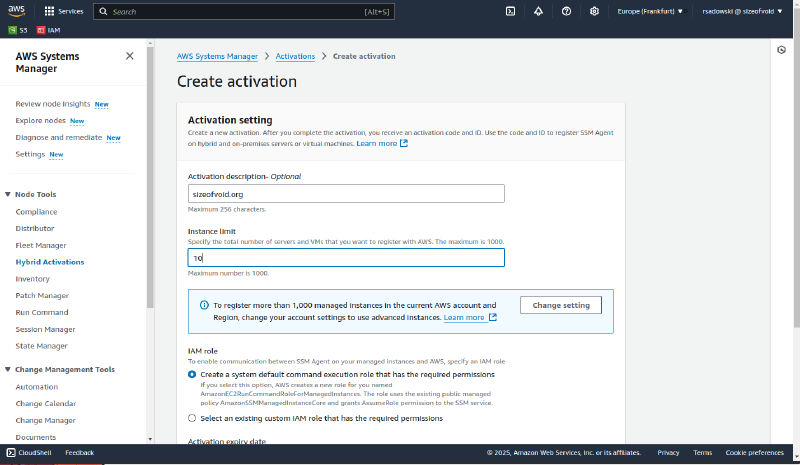The image size is (800, 465).
Task: Open the IAM shortcut in favorites bar
Action: point(48,30)
